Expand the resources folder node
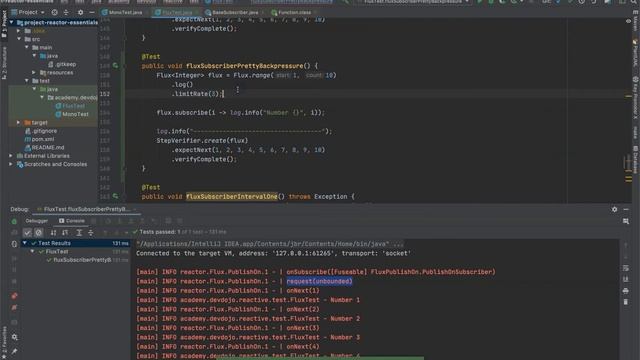 [34, 73]
